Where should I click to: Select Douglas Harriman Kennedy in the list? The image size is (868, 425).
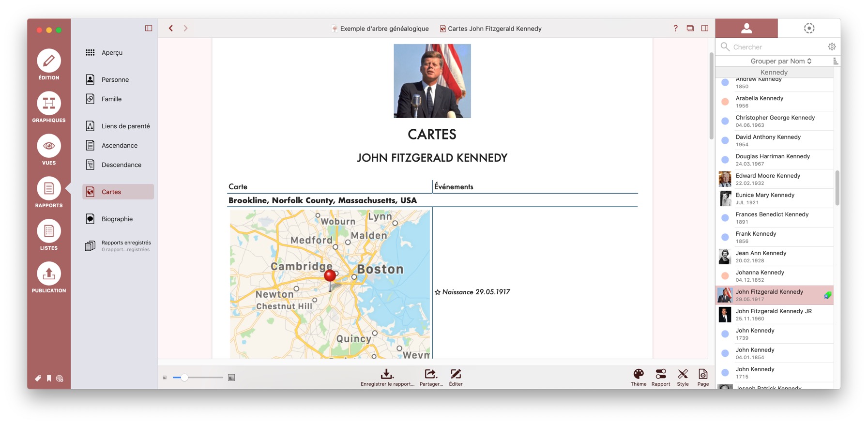[x=775, y=160]
